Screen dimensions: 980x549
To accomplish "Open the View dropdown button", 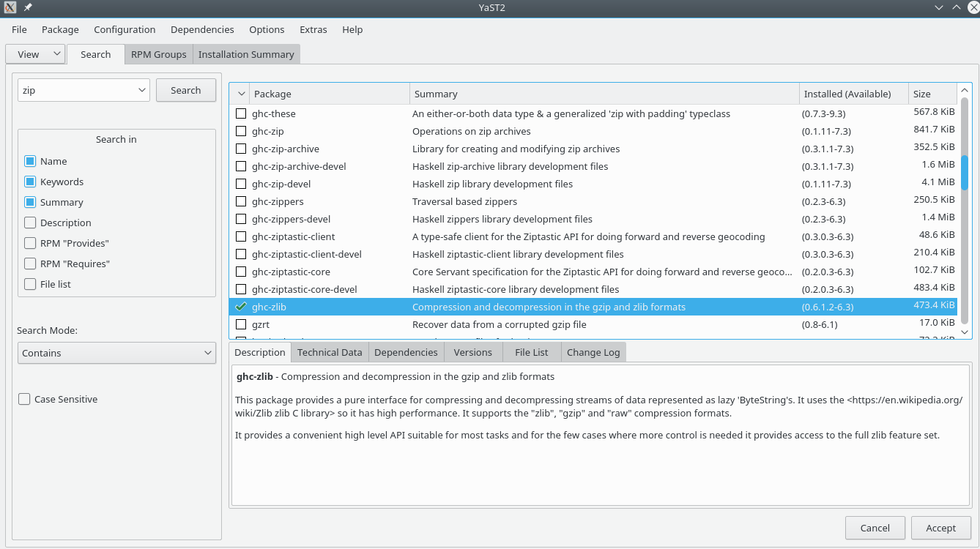I will click(x=35, y=54).
